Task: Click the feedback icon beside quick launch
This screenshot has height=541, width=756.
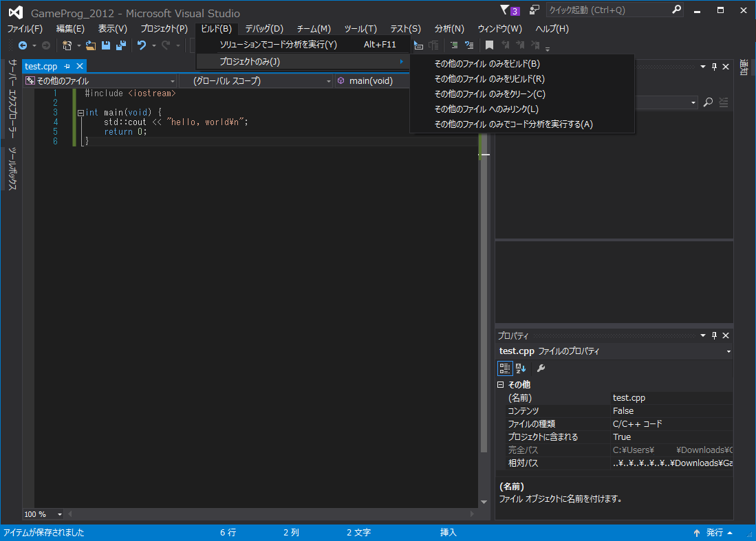Action: coord(534,10)
